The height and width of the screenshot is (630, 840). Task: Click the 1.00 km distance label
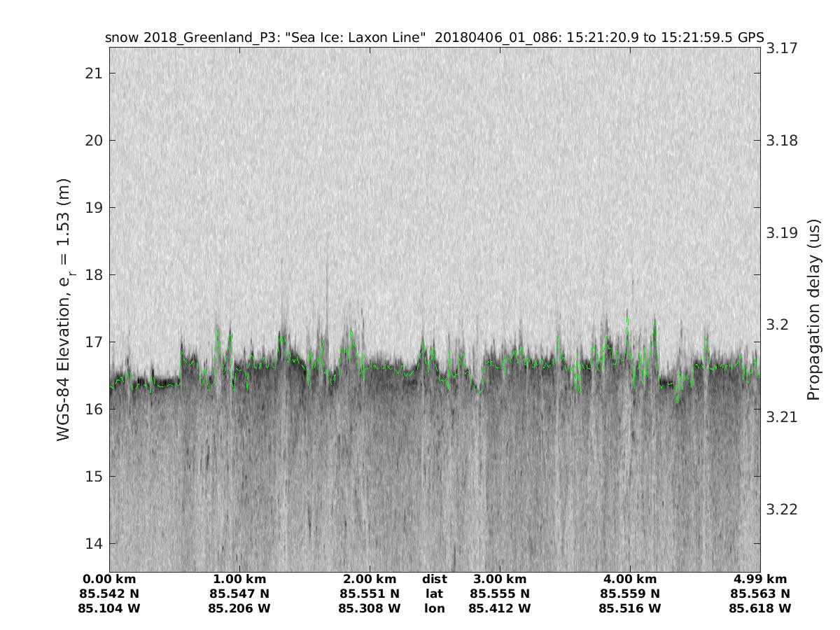click(x=239, y=580)
